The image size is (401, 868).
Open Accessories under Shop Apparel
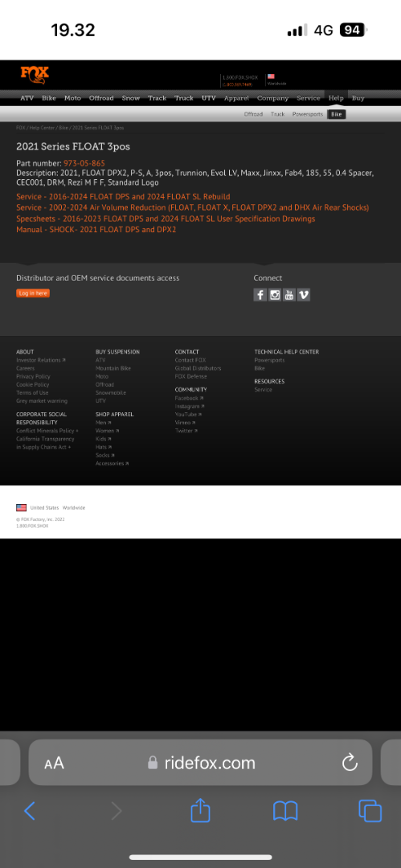(112, 464)
